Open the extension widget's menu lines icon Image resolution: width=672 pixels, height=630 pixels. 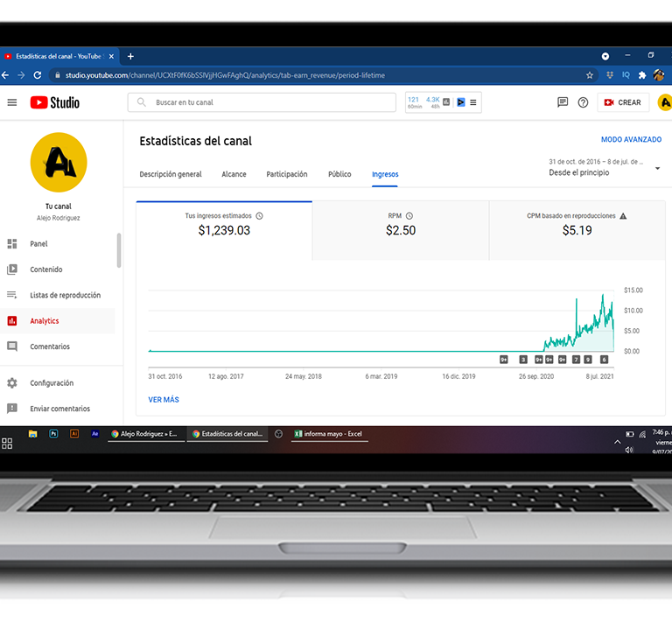[473, 102]
